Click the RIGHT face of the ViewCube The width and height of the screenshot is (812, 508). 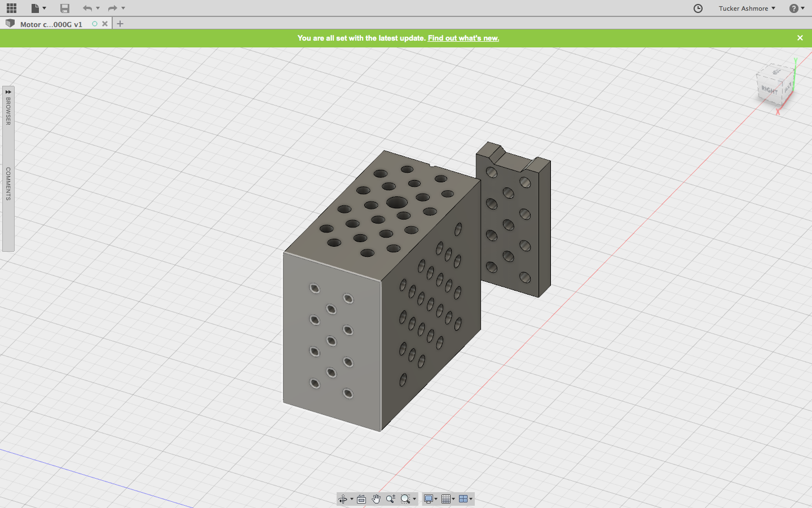point(769,90)
